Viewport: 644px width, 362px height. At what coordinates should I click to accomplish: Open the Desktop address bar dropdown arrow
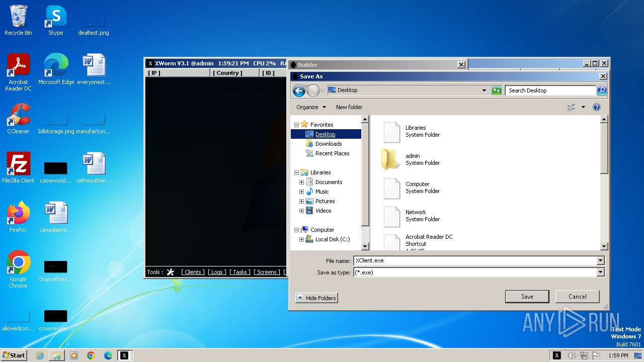(484, 90)
